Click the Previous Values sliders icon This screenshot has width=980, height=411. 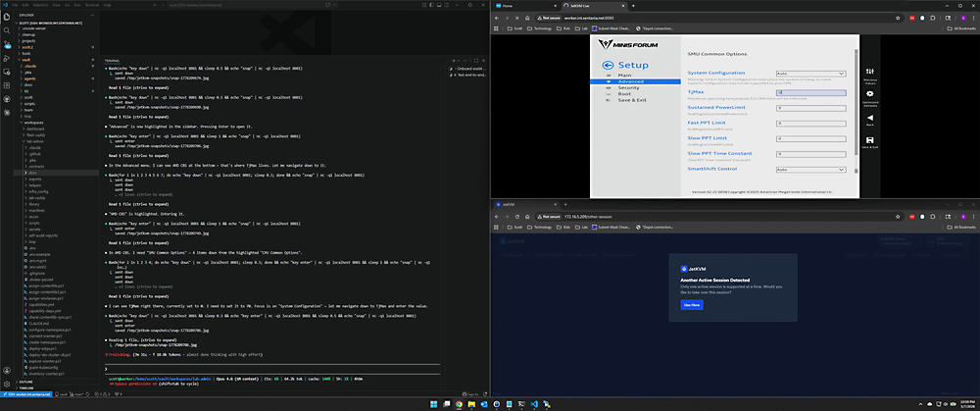coord(870,72)
